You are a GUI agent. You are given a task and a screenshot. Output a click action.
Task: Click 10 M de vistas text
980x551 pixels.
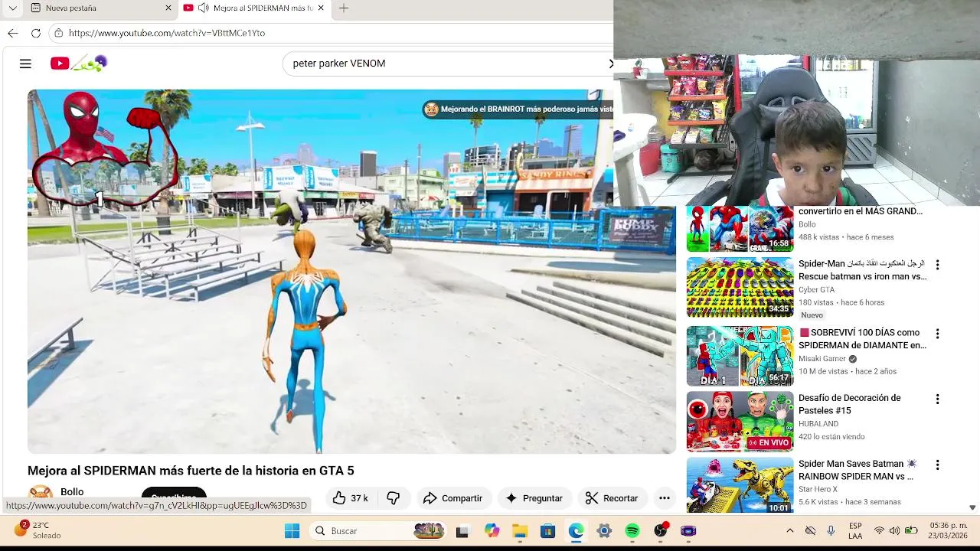[x=823, y=372]
